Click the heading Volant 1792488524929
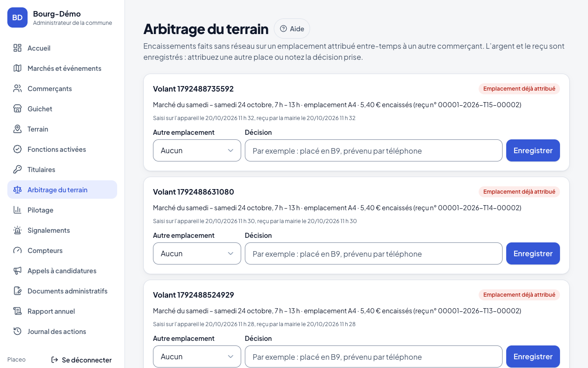 pos(193,295)
